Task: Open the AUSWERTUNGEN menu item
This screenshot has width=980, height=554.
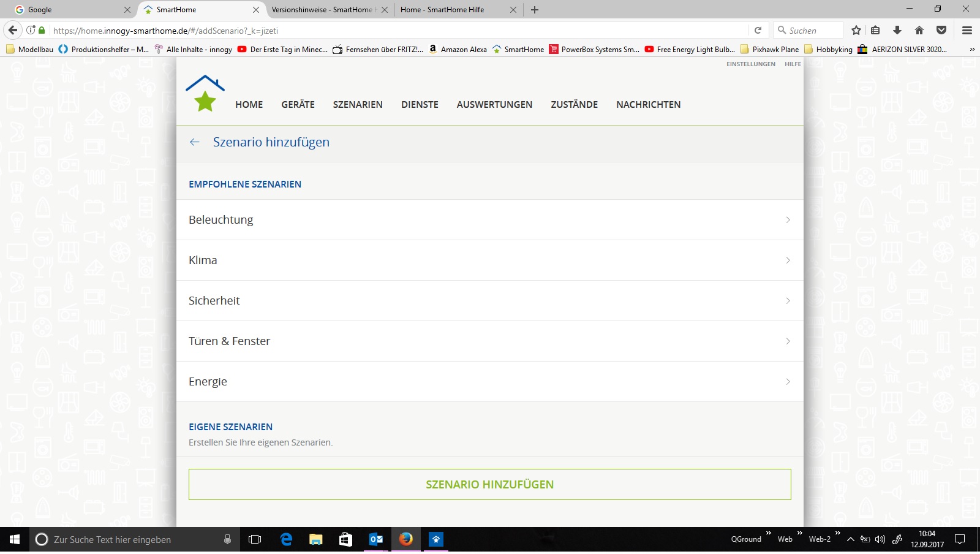Action: pos(494,105)
